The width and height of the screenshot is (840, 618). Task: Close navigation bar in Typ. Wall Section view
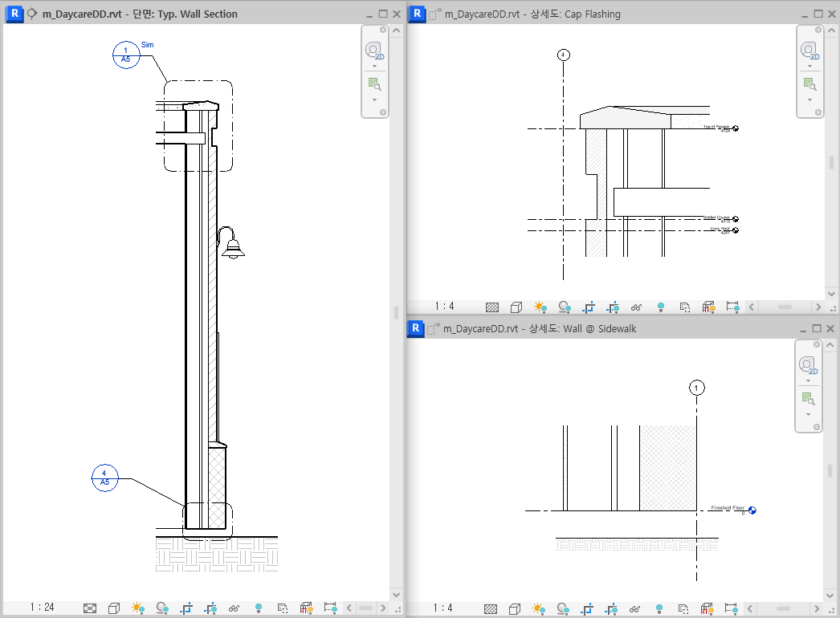(x=383, y=30)
